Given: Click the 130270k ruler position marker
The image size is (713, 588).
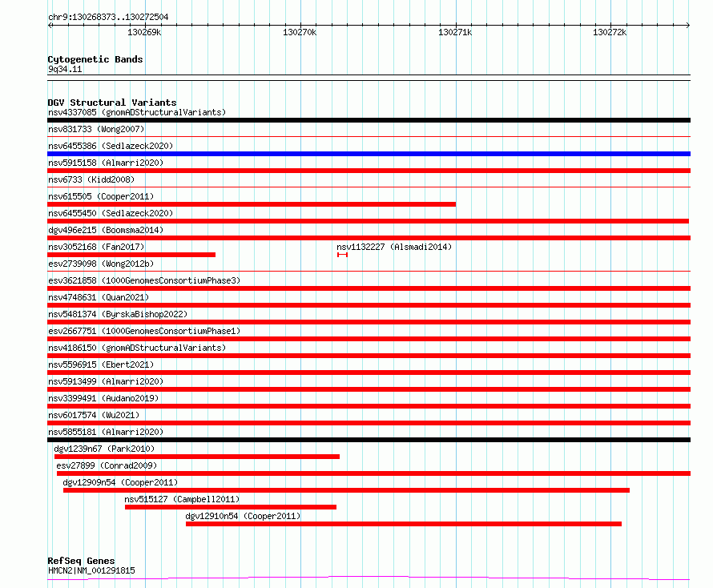Looking at the screenshot, I should tap(300, 32).
